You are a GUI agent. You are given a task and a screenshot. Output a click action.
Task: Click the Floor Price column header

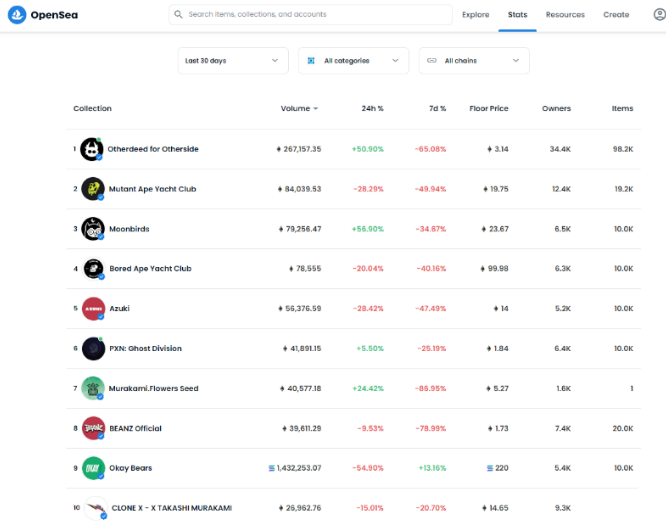tap(489, 109)
